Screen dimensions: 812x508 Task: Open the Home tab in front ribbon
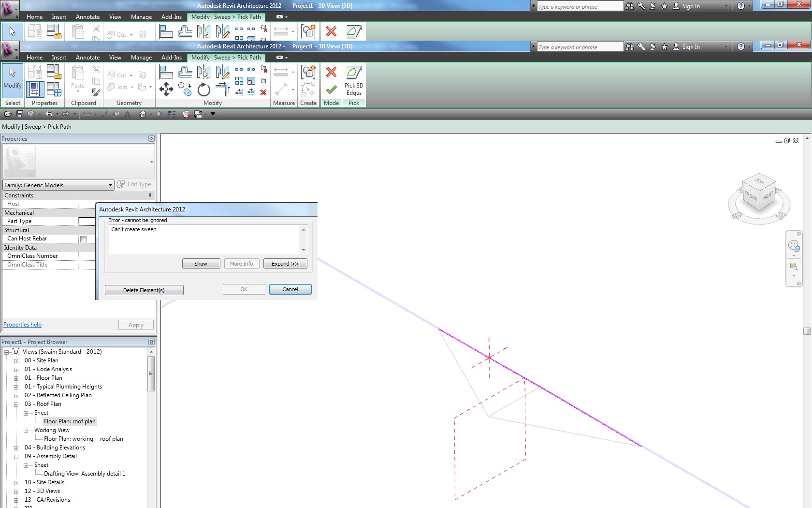(34, 57)
